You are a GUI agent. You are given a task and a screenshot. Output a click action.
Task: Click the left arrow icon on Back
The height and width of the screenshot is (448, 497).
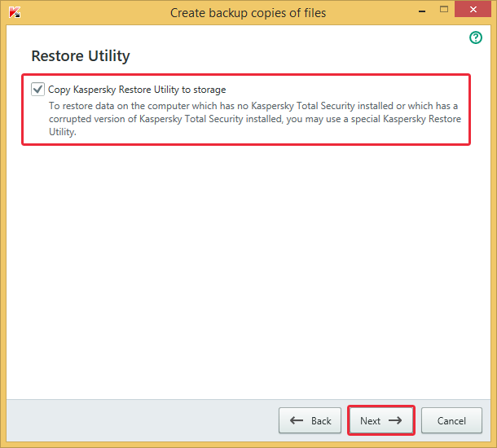click(x=297, y=421)
